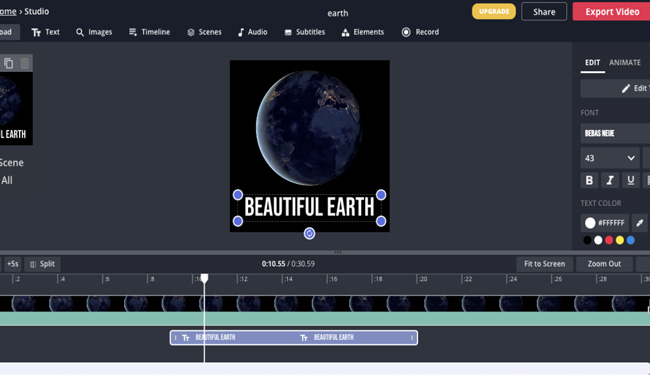Click top-left resize handle of text box

(x=238, y=195)
